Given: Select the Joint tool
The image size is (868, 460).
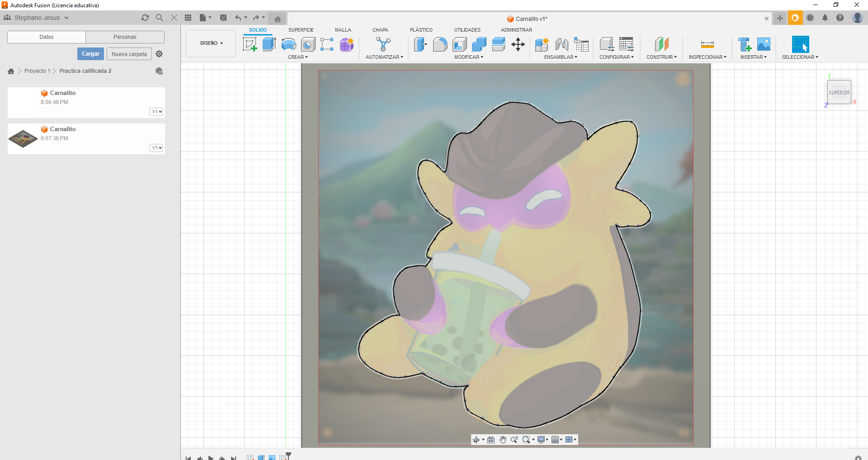Looking at the screenshot, I should (561, 44).
